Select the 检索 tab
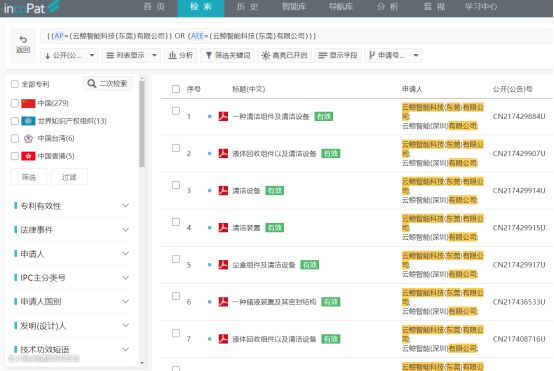The height and width of the screenshot is (371, 554). point(201,8)
